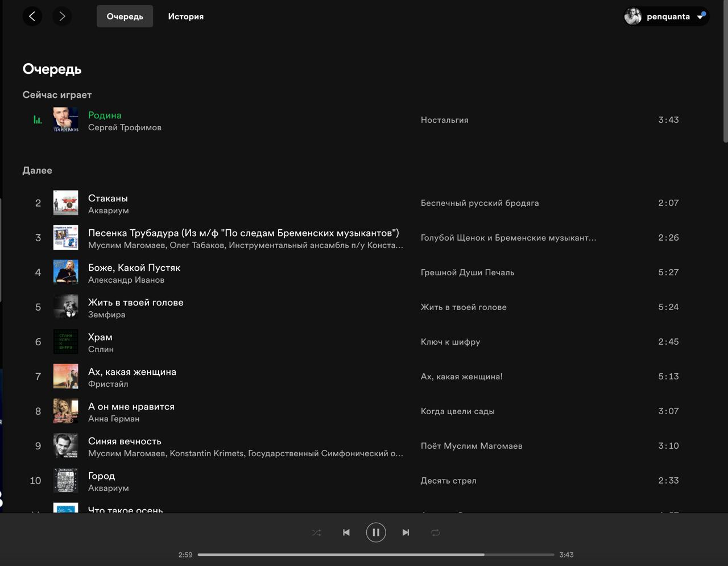The height and width of the screenshot is (566, 728).
Task: Click the penquanta profile avatar
Action: click(633, 16)
